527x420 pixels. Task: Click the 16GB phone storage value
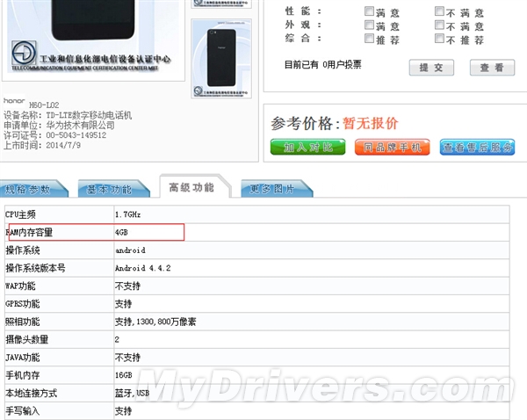point(123,375)
